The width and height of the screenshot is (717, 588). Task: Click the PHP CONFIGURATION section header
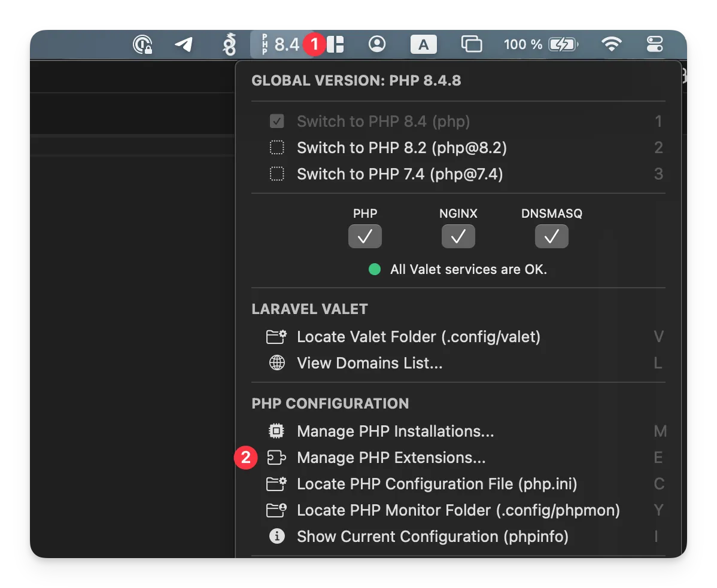click(330, 404)
